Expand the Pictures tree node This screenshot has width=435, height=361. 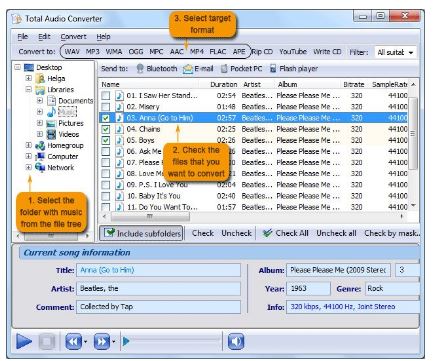pyautogui.click(x=40, y=123)
